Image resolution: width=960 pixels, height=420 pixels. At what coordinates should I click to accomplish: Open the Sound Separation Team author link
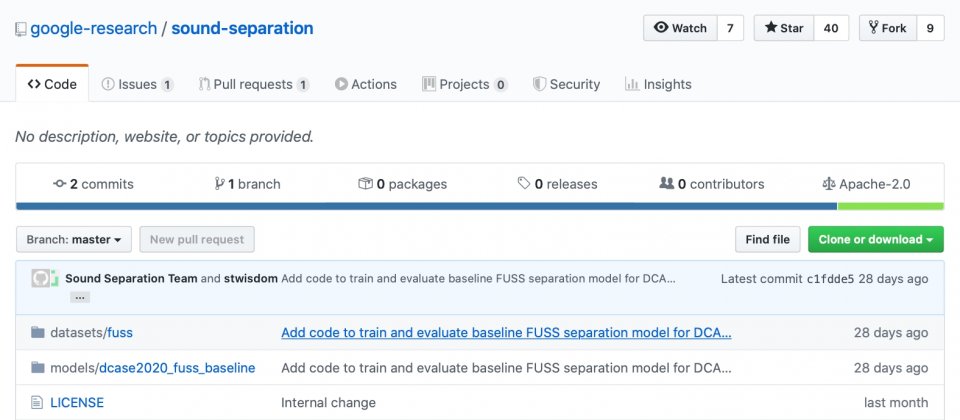(x=131, y=279)
